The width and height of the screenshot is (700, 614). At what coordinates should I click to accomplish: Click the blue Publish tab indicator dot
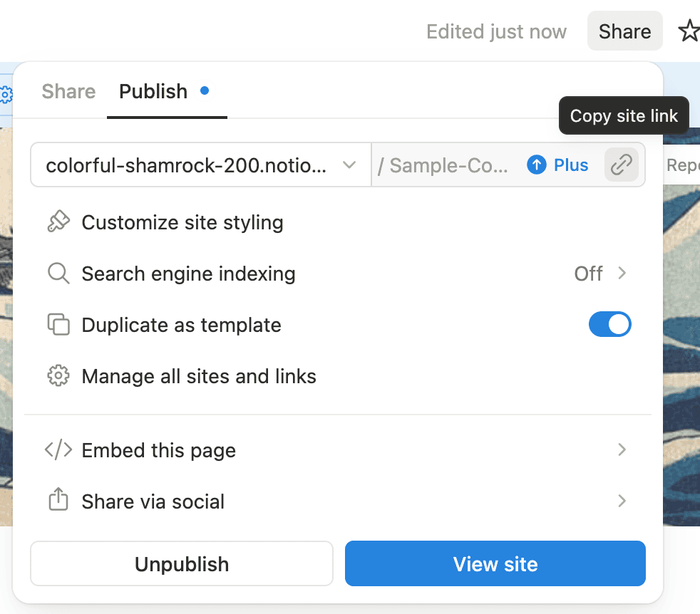205,90
